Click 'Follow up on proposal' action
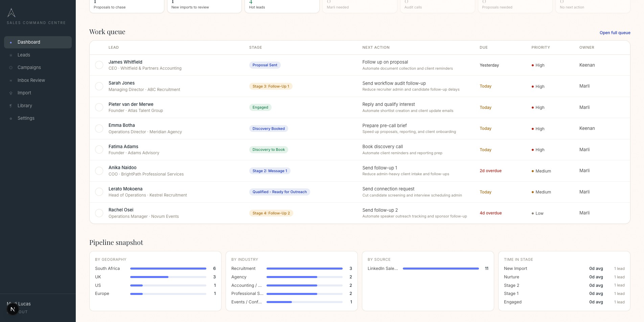Viewport: 644px width, 322px height. click(385, 62)
